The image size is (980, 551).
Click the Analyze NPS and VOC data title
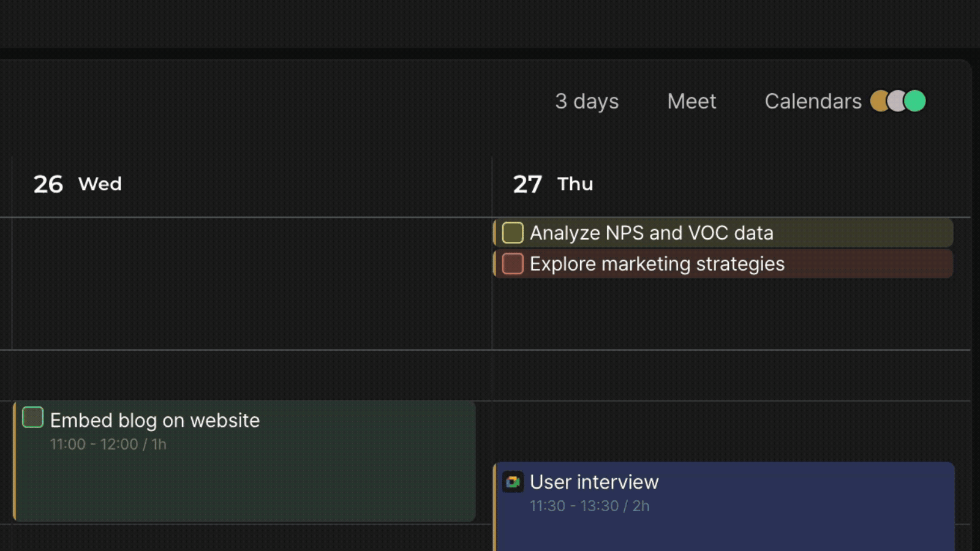(x=652, y=233)
